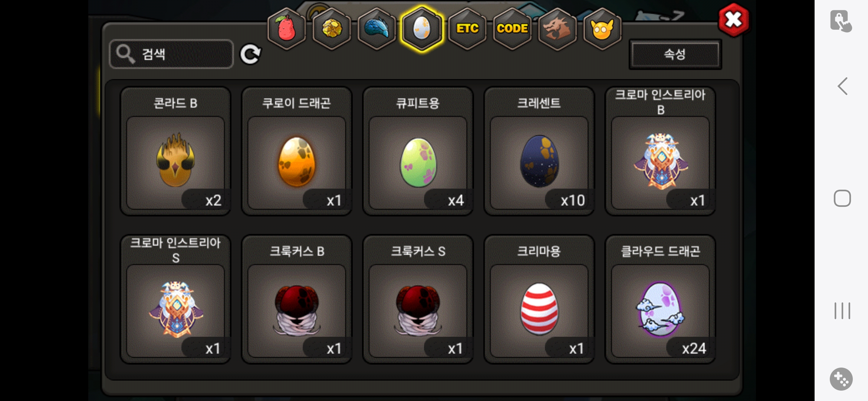Switch to the CODE tab
Image resolution: width=868 pixels, height=401 pixels.
512,28
